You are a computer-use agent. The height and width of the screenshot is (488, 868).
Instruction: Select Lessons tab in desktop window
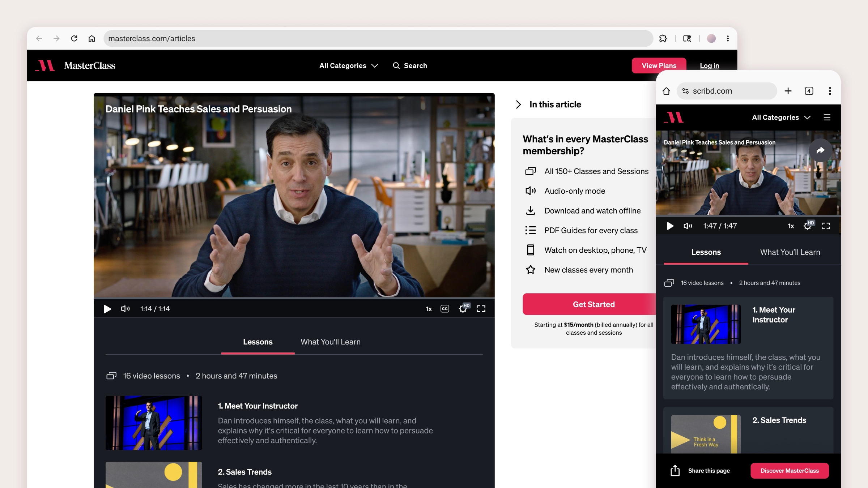point(258,342)
